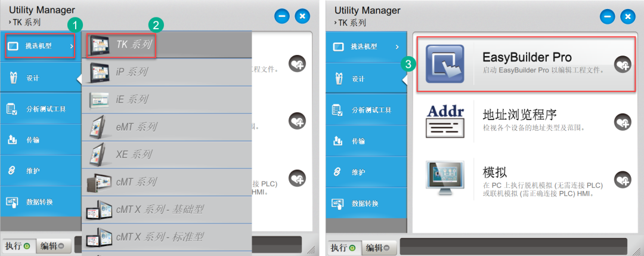
Task: Open 设计 section in left window
Action: (x=41, y=78)
